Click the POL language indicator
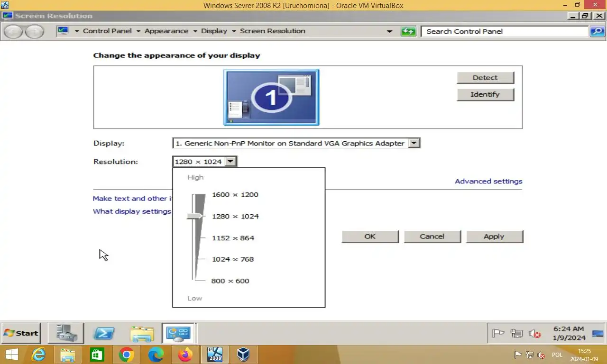Viewport: 607px width, 364px height. point(557,355)
